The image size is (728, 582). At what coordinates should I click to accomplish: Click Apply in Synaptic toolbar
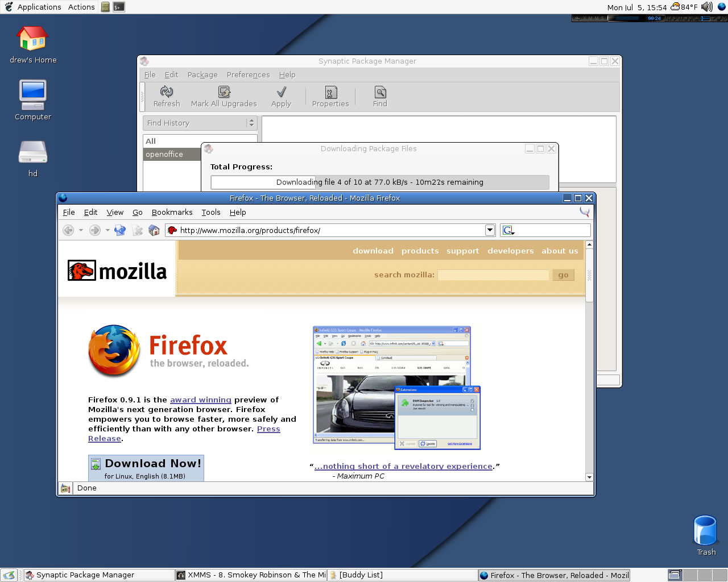click(x=281, y=96)
